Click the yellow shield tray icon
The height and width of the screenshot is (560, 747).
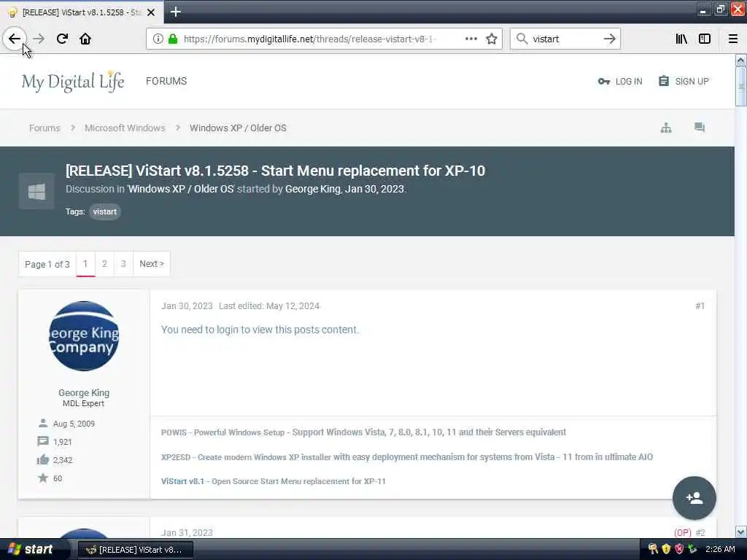click(666, 549)
